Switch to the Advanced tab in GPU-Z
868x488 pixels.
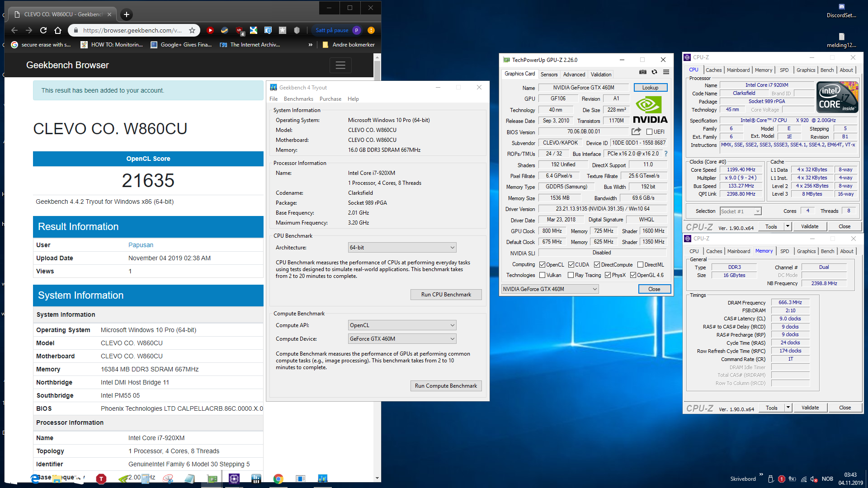574,75
